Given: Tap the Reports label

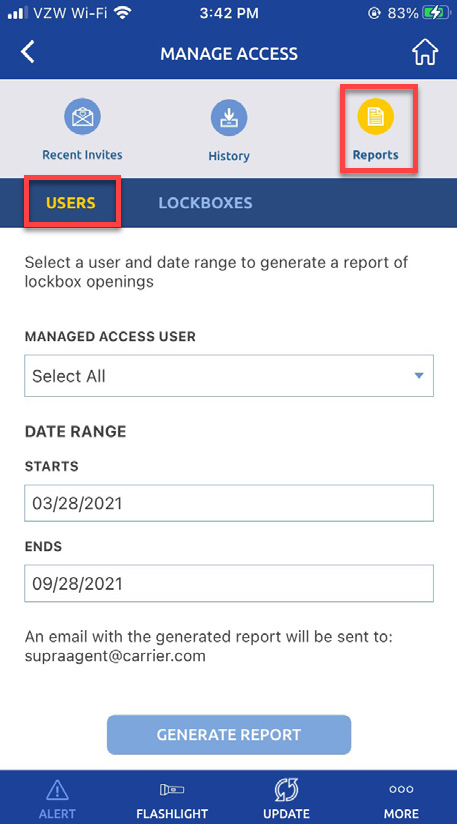Looking at the screenshot, I should pos(376,155).
